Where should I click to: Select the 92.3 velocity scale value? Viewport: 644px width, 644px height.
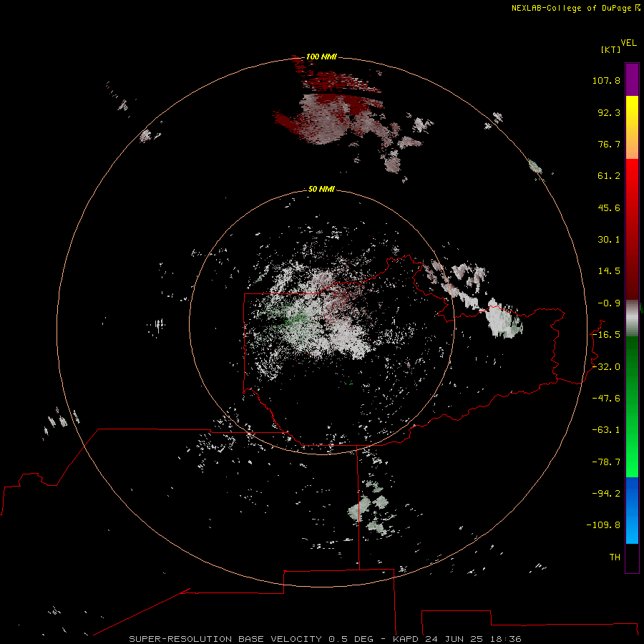(x=609, y=112)
